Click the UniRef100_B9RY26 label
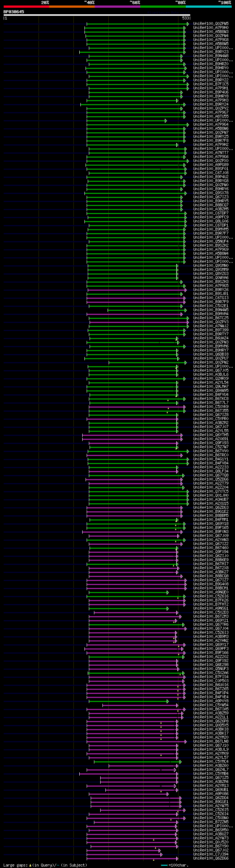 click(211, 290)
